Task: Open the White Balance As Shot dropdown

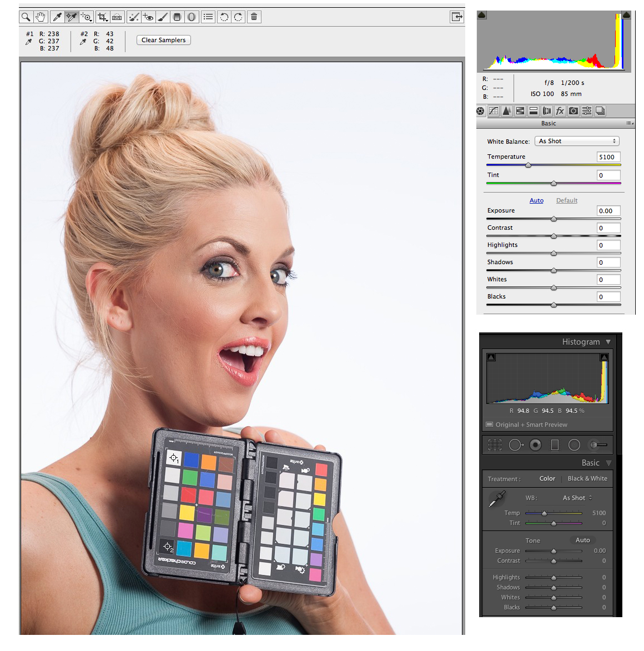Action: pos(577,141)
